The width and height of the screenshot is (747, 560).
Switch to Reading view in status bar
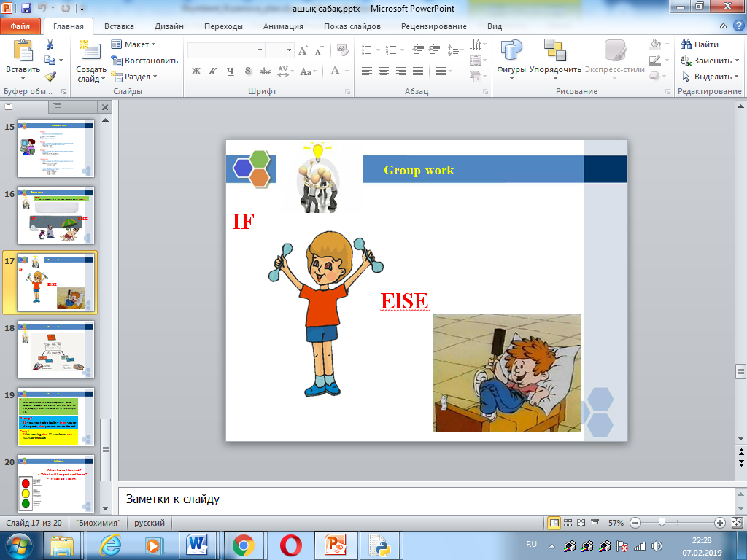pos(581,523)
